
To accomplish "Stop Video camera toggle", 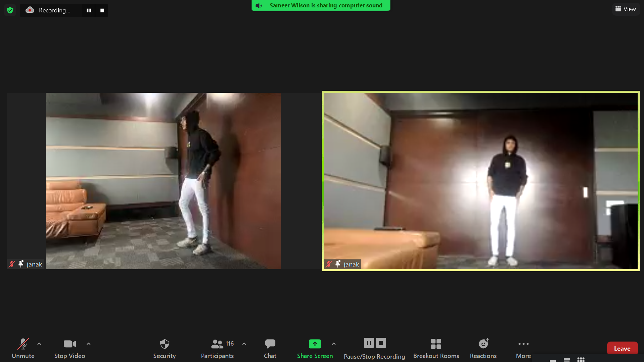I will pos(70,349).
